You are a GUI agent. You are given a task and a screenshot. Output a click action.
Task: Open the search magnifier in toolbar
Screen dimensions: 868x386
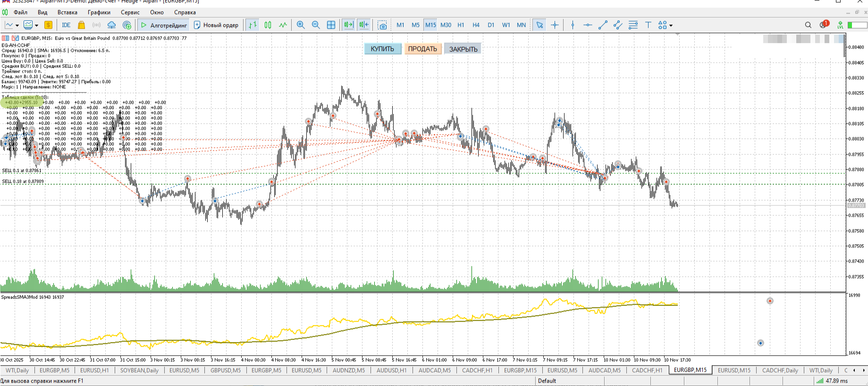pyautogui.click(x=808, y=25)
